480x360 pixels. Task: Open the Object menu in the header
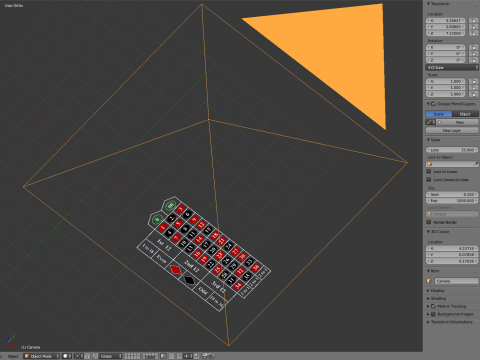tap(13, 356)
